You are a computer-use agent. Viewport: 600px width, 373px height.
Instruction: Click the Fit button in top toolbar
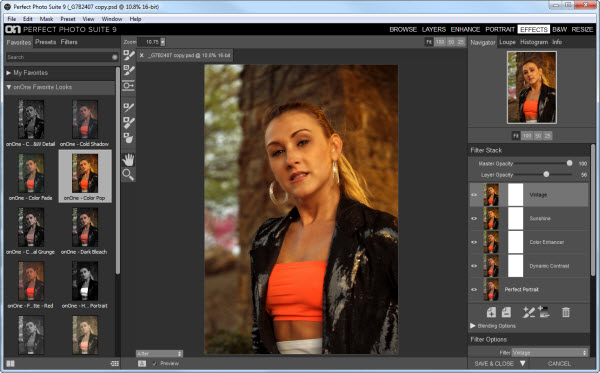point(429,42)
